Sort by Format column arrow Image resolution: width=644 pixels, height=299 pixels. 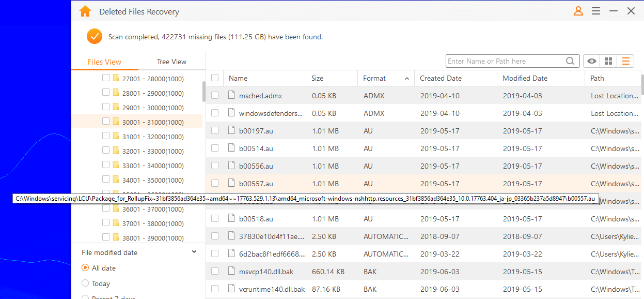[x=407, y=79]
